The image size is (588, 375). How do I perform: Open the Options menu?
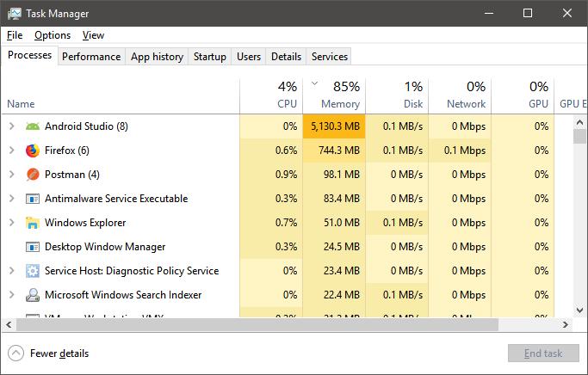click(x=53, y=35)
